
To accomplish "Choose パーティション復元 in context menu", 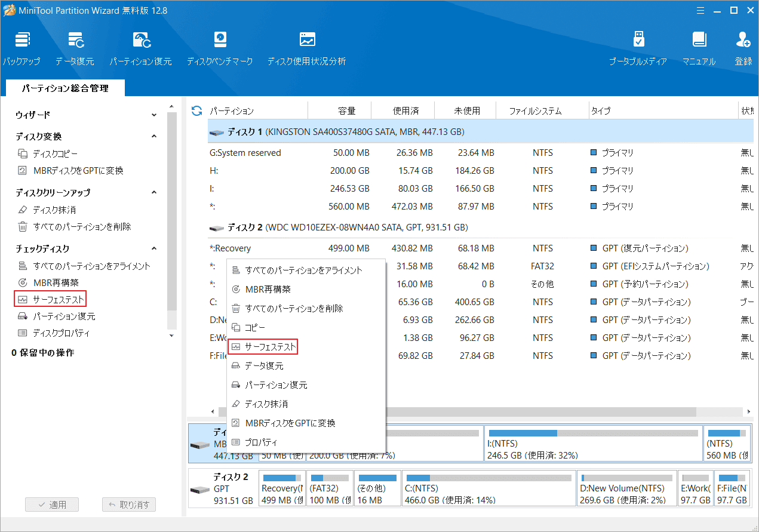I will click(x=306, y=385).
